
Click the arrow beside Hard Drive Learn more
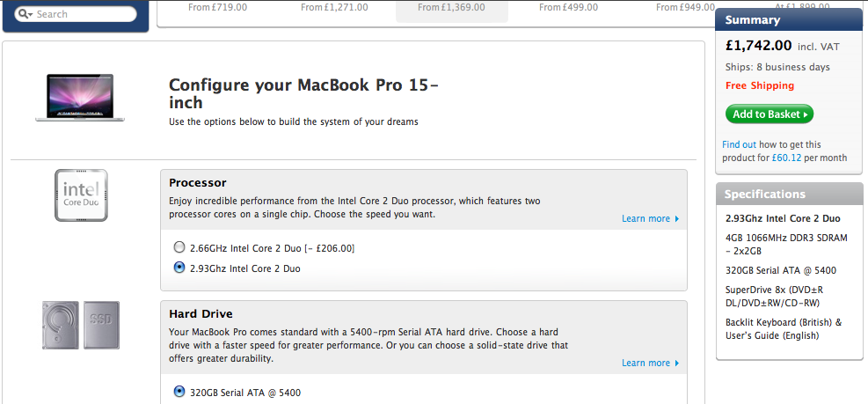676,363
